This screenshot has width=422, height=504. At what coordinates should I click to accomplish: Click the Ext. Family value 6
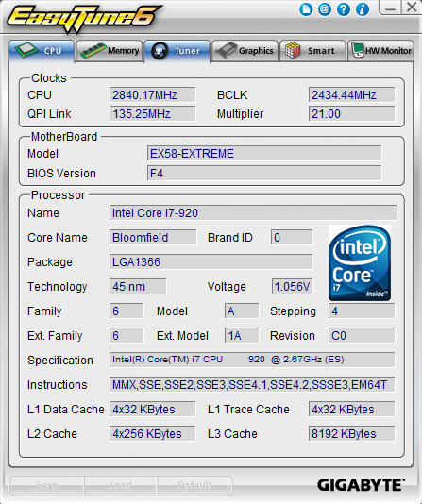pos(127,336)
